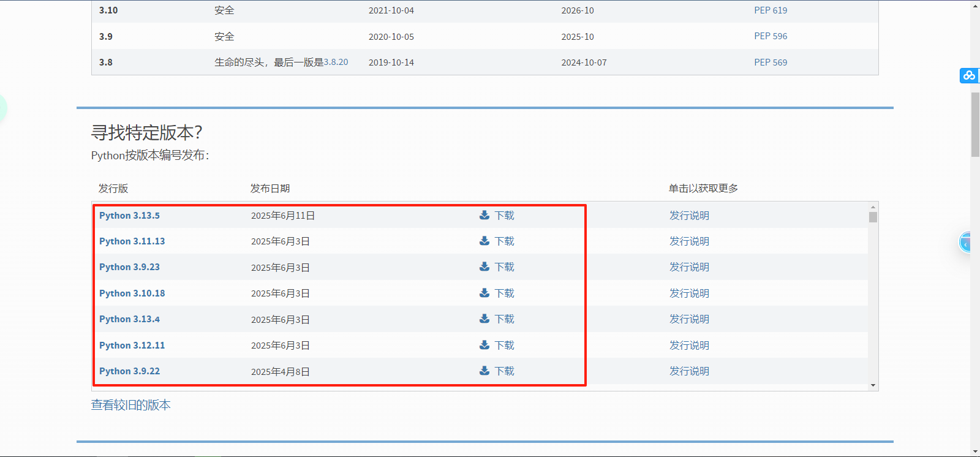Screen dimensions: 980x457
Task: Open the PEP 596 link
Action: point(771,36)
